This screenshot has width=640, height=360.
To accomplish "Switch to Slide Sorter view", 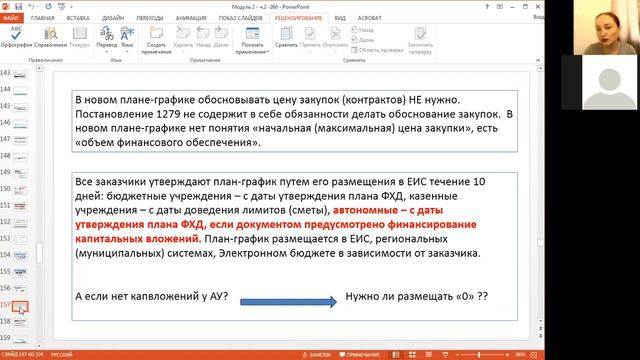I will click(x=412, y=355).
